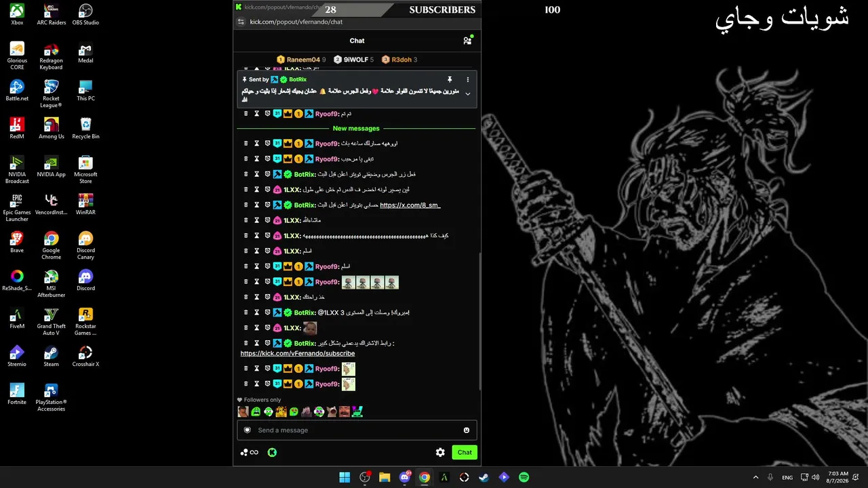
Task: Focus the Send a message field
Action: click(x=357, y=430)
